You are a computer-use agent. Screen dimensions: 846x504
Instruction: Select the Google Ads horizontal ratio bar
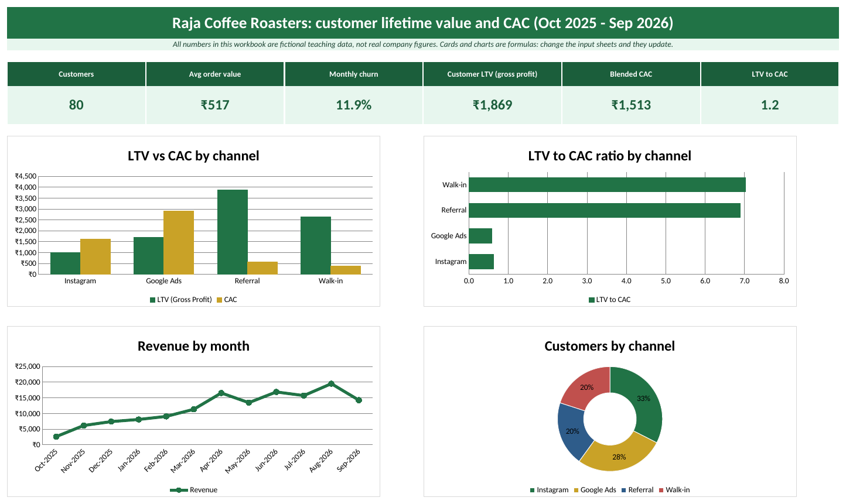pyautogui.click(x=480, y=236)
